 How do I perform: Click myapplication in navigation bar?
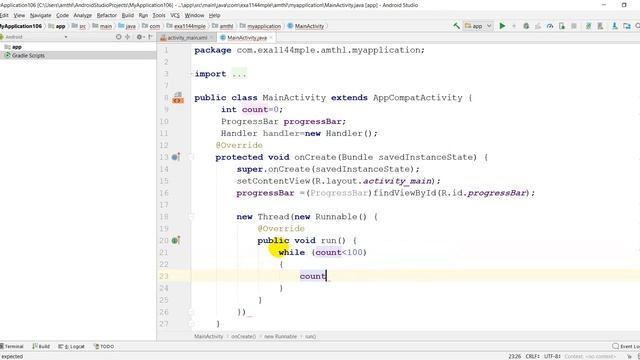[260, 26]
